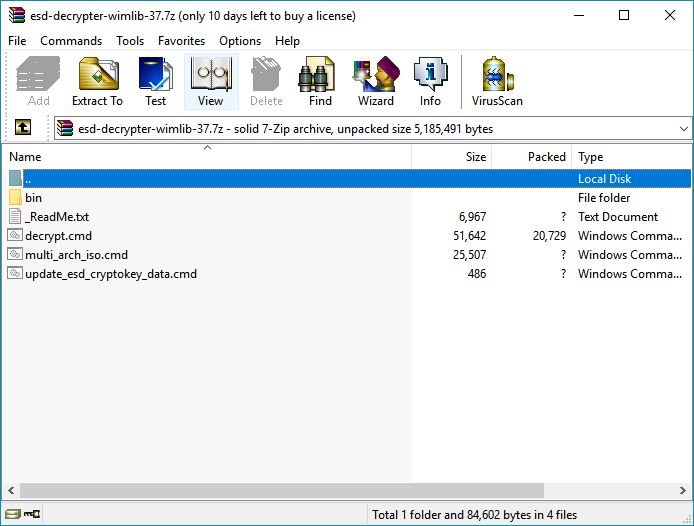
Task: Go up one level with arrow icon
Action: (23, 128)
